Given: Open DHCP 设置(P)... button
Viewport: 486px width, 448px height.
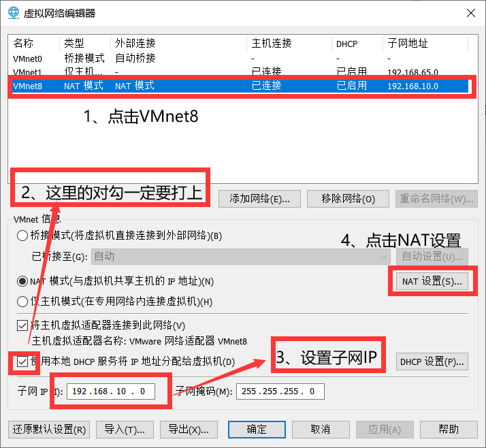Looking at the screenshot, I should point(432,362).
